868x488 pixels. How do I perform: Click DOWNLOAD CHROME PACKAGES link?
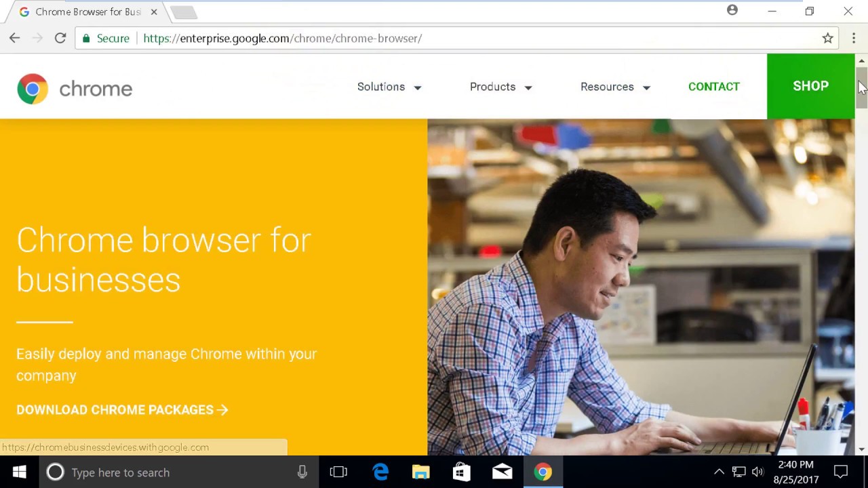(122, 410)
